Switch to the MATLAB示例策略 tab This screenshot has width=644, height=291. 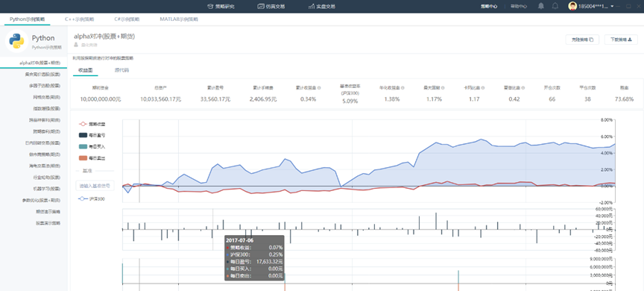179,19
